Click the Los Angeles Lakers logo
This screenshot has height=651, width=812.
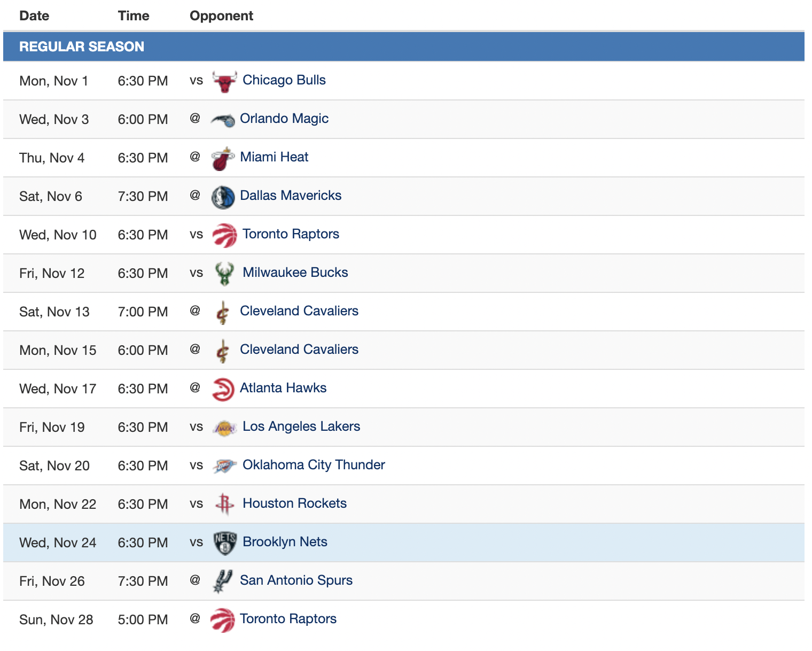point(224,428)
